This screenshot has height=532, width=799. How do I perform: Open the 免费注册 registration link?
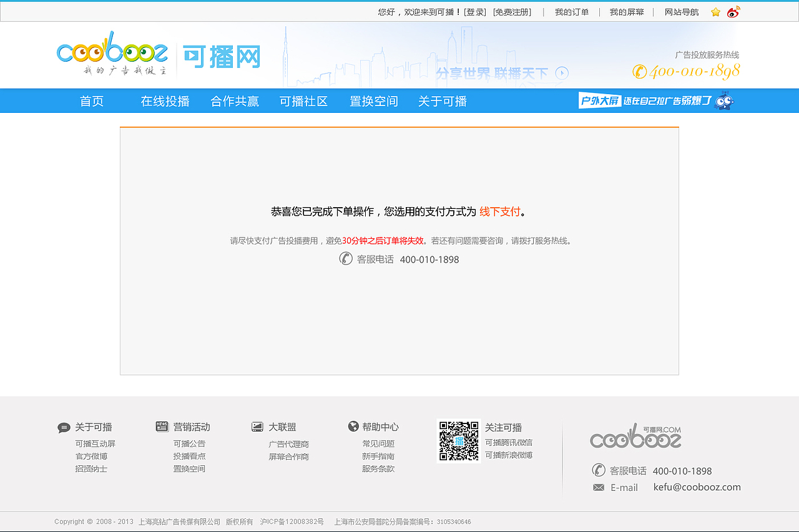[x=512, y=11]
